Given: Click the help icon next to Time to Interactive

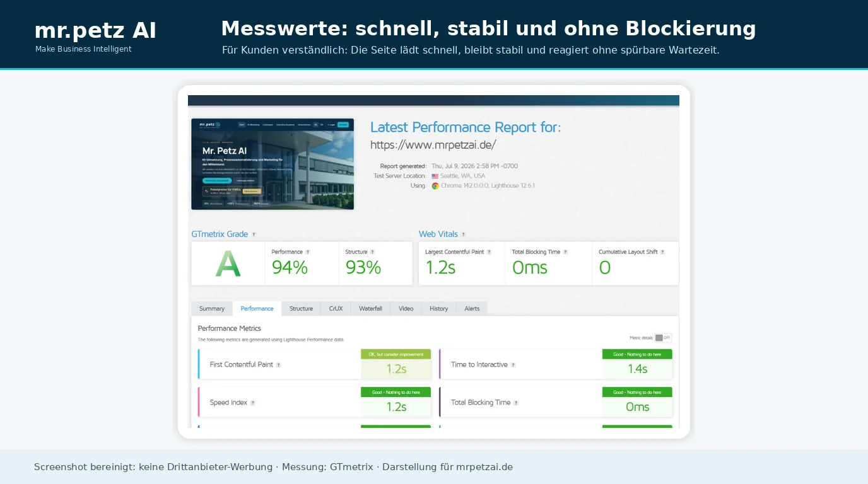Looking at the screenshot, I should [x=513, y=365].
